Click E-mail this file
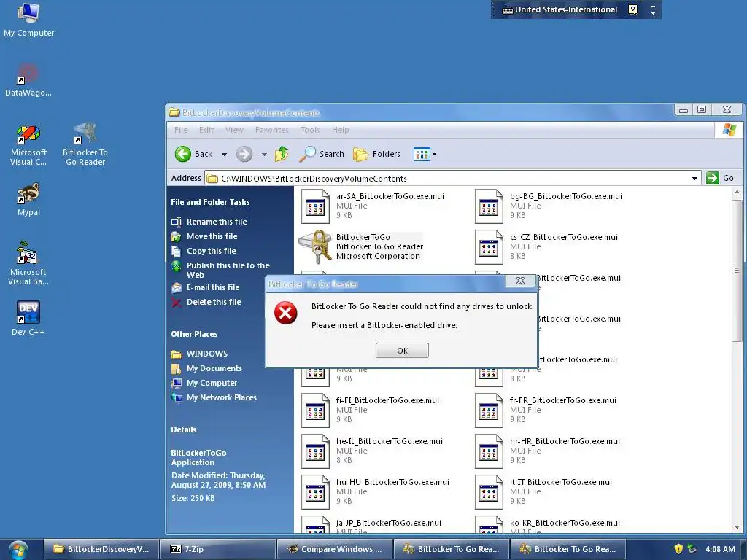This screenshot has height=560, width=747. tap(213, 287)
